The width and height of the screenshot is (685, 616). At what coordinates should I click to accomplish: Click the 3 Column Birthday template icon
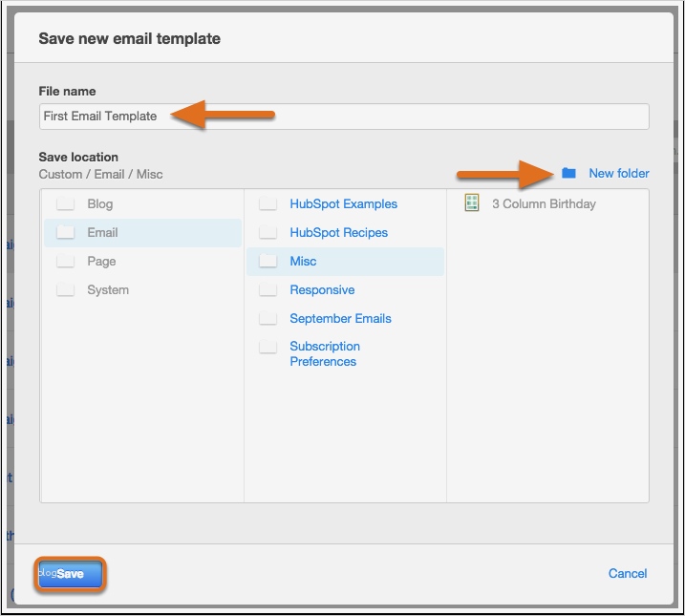[x=471, y=203]
